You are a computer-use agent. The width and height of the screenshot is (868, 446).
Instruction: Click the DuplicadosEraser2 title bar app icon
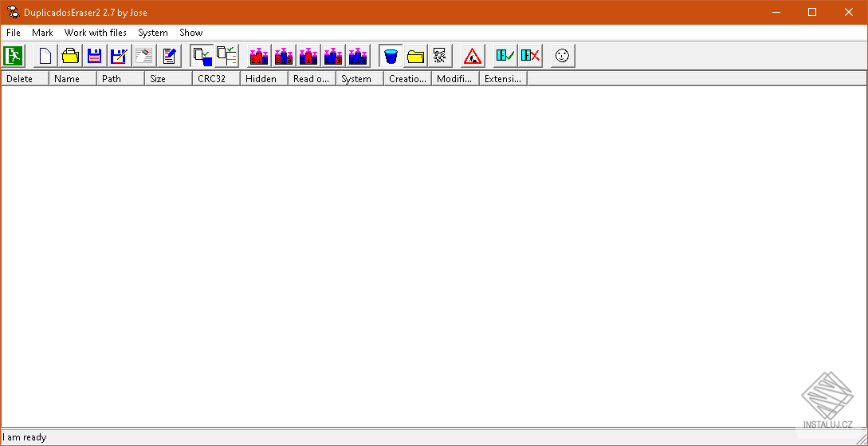coord(14,12)
